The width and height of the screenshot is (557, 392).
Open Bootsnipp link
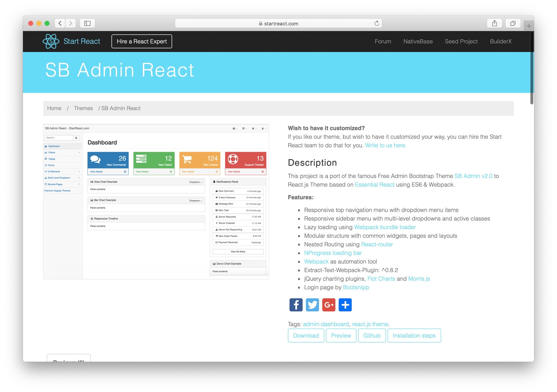point(356,287)
